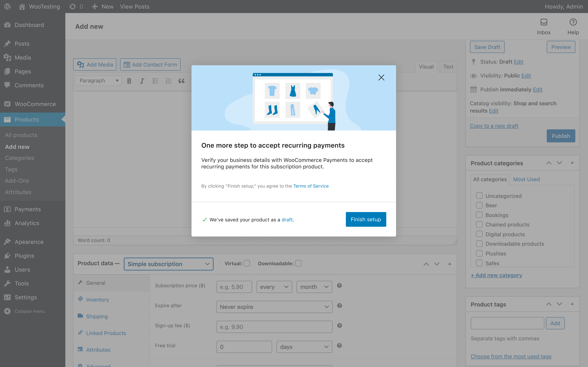
Task: Insert a blockquote
Action: point(182,81)
